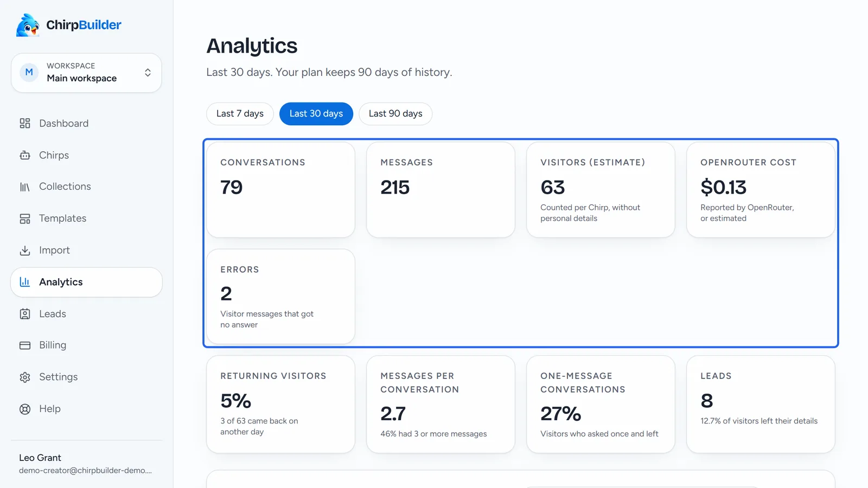Click 'Visitor messages that got no answer' text
868x488 pixels.
267,319
